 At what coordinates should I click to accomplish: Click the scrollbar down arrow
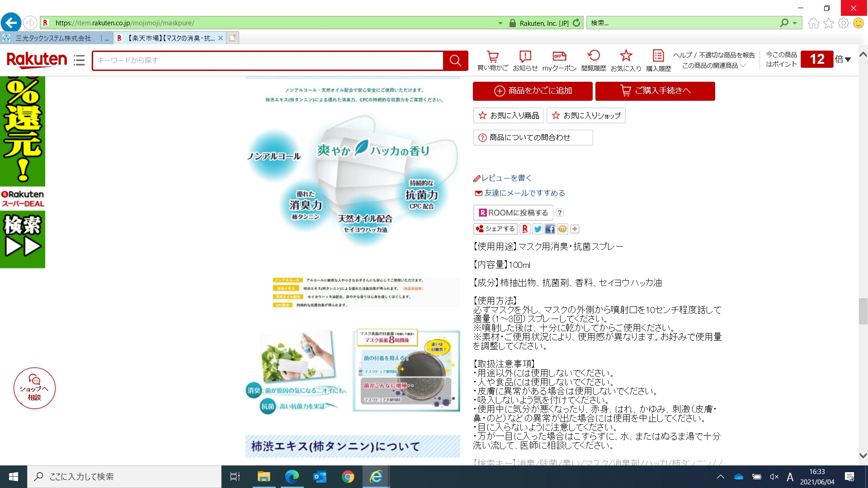coord(863,456)
